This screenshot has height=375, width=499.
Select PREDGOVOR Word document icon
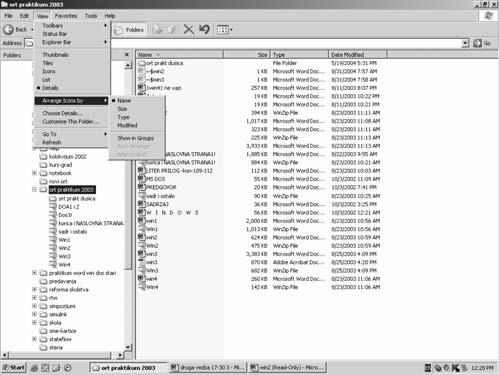point(142,187)
